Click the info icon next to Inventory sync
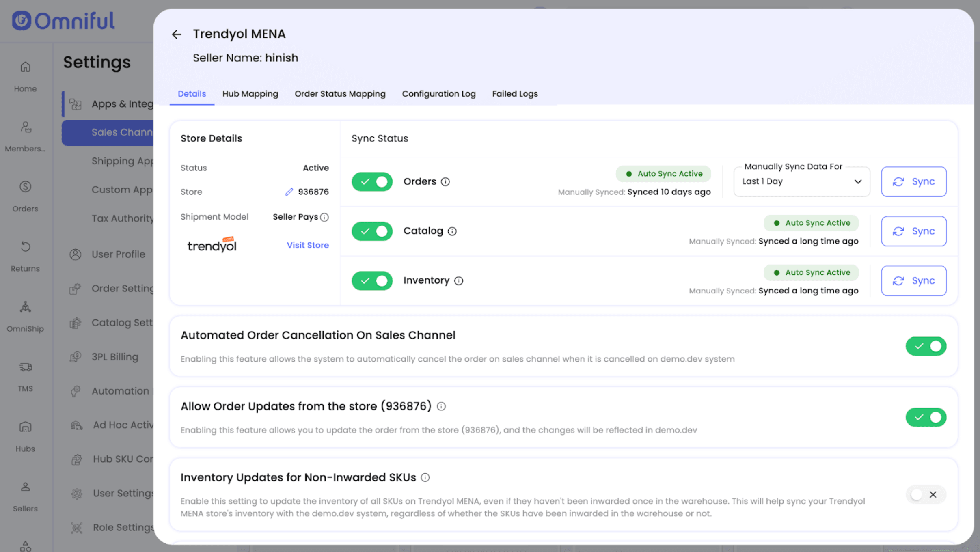This screenshot has height=552, width=980. tap(459, 281)
